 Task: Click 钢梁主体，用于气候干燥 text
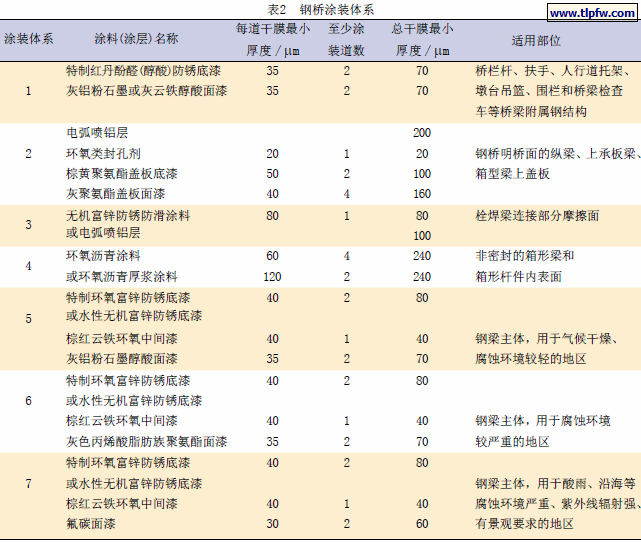543,338
